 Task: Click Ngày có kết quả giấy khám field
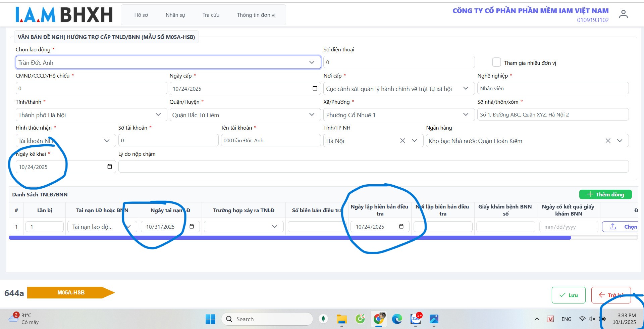pyautogui.click(x=569, y=227)
